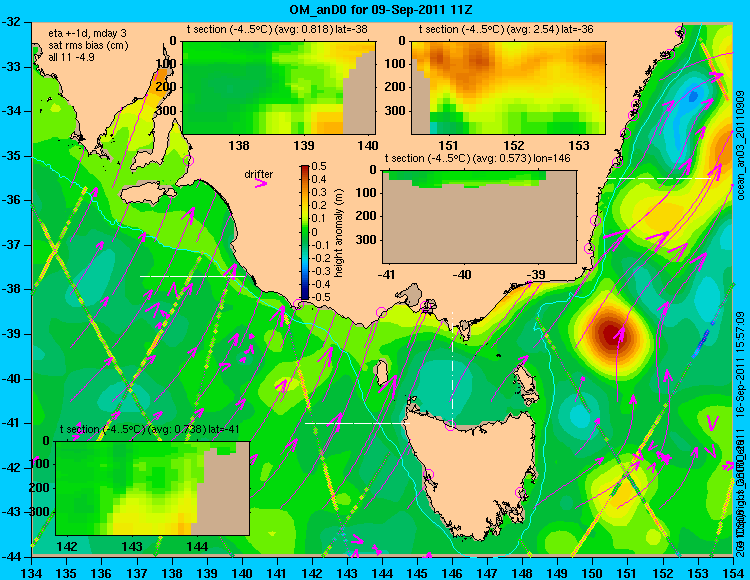The height and width of the screenshot is (580, 750).
Task: Select the lat=-38 temperature section inset
Action: 279,88
